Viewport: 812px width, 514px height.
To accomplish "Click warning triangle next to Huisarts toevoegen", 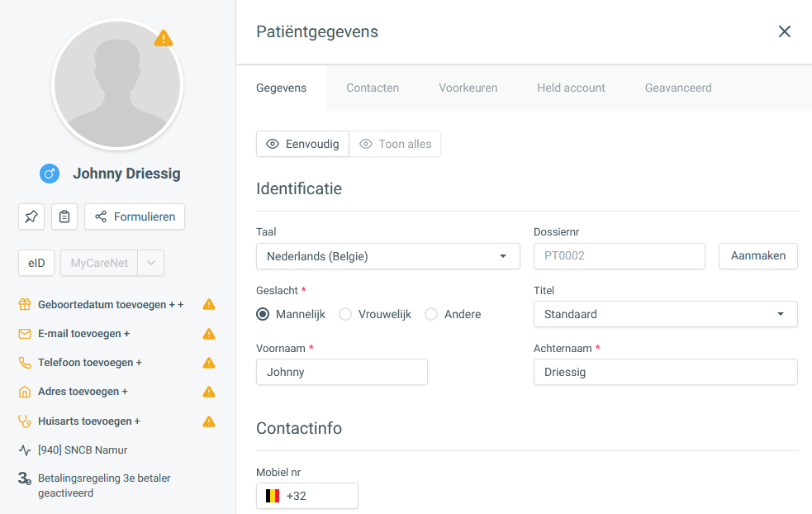I will point(209,421).
